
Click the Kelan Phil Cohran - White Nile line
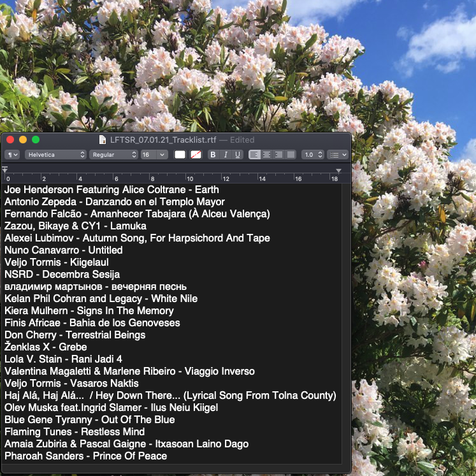tap(101, 299)
